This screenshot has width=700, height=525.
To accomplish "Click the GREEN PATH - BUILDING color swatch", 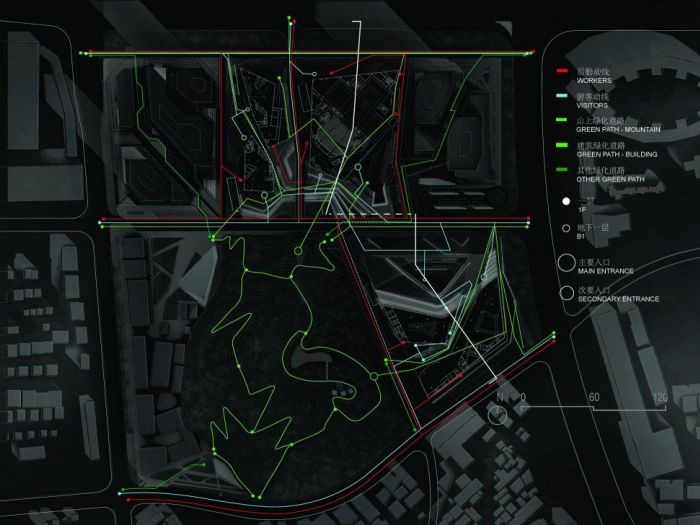I will pos(562,145).
